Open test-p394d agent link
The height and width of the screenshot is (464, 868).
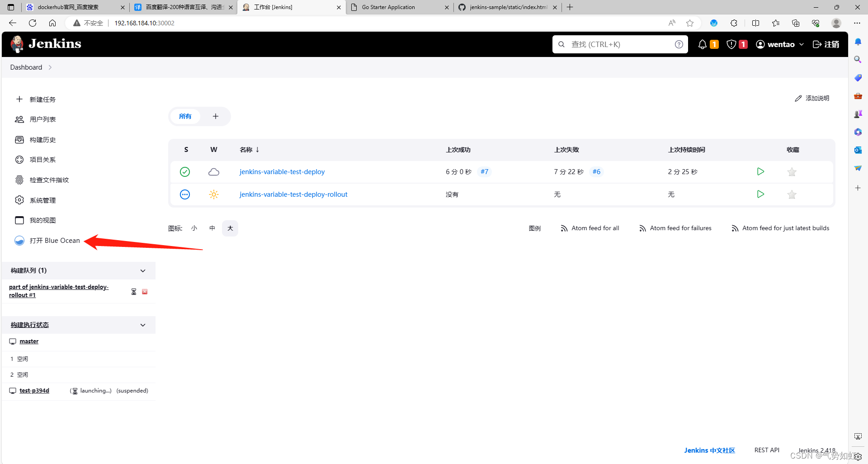click(x=34, y=391)
